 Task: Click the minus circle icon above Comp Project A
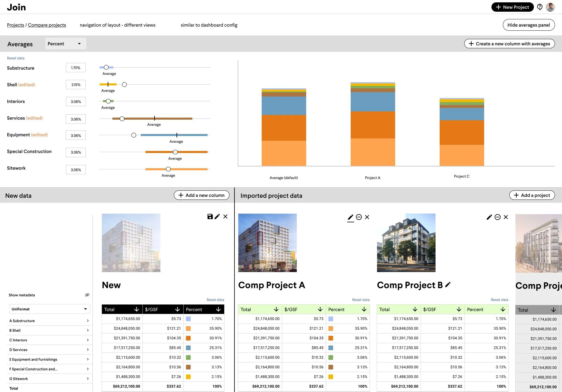(359, 217)
